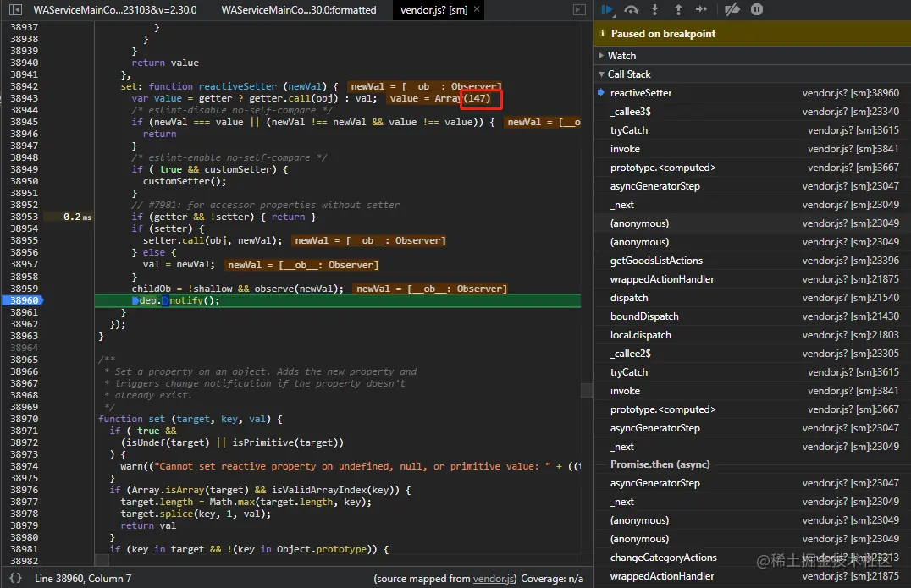Viewport: 911px width, 588px height.
Task: Click the vendor.js? [sm]:38960 location link
Action: [851, 93]
